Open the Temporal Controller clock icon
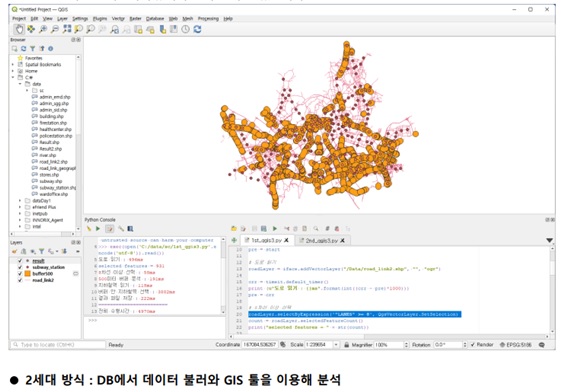 (186, 29)
